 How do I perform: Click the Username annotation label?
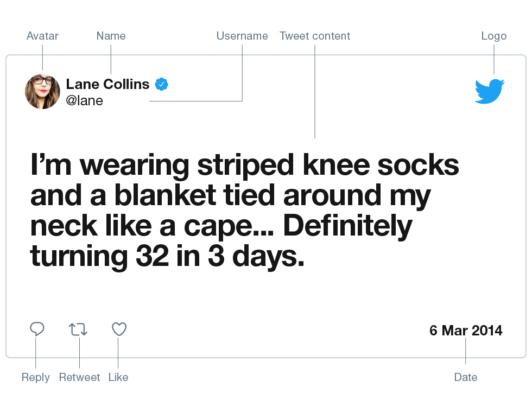[242, 36]
